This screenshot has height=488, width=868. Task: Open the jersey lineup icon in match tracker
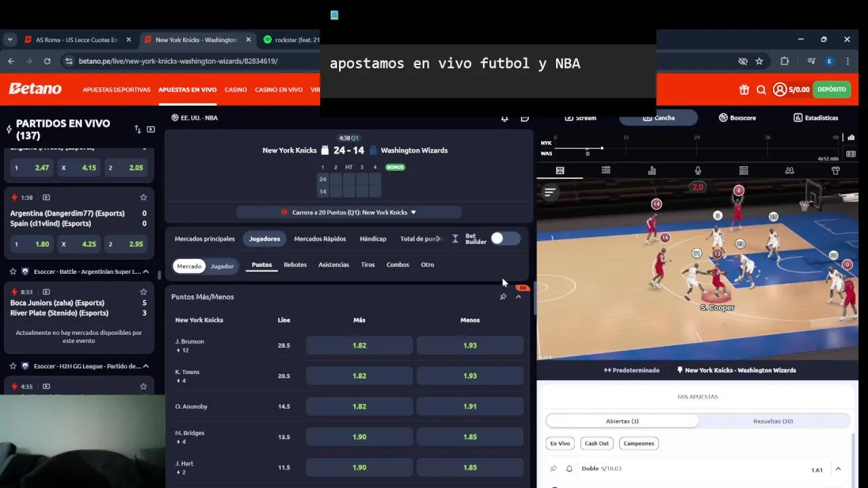pyautogui.click(x=835, y=171)
